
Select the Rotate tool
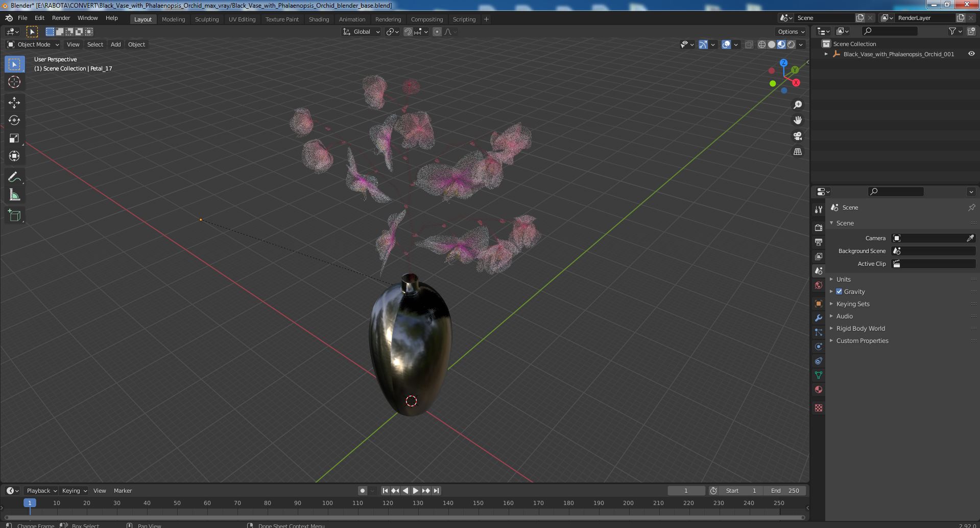[14, 121]
